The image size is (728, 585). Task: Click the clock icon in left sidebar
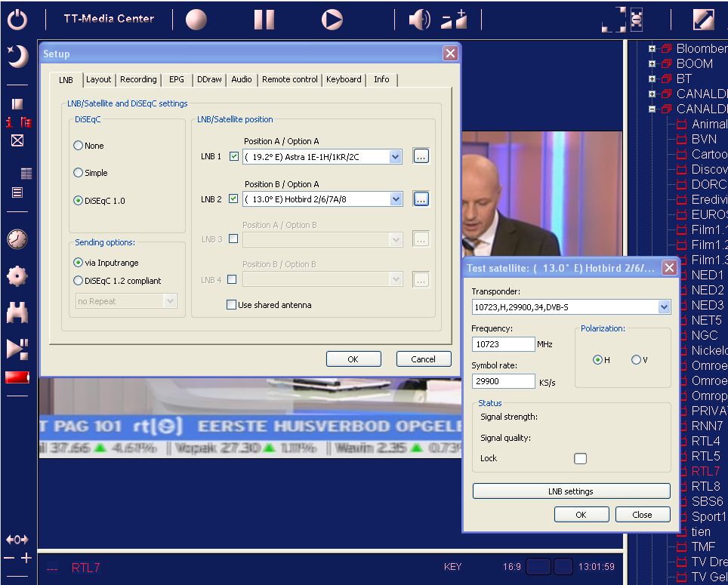[17, 239]
